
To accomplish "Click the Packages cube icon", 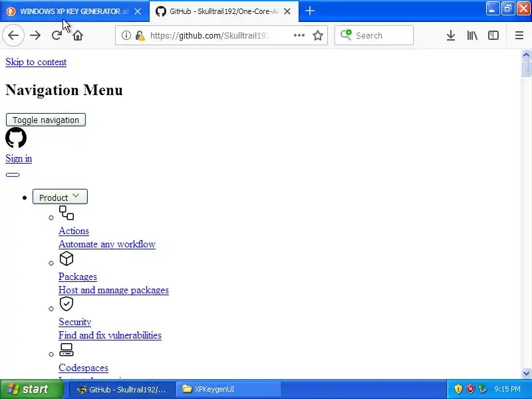I will tap(66, 259).
